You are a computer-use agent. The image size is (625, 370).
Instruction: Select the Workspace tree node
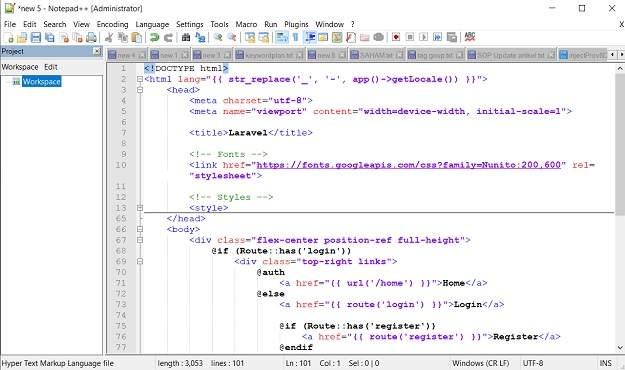pyautogui.click(x=41, y=82)
